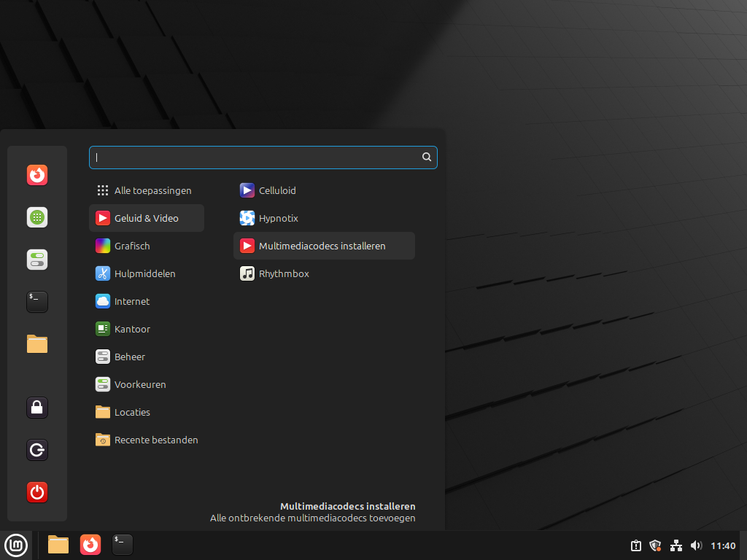Click the Lock screen padlock icon
The image size is (747, 560).
pyautogui.click(x=37, y=408)
